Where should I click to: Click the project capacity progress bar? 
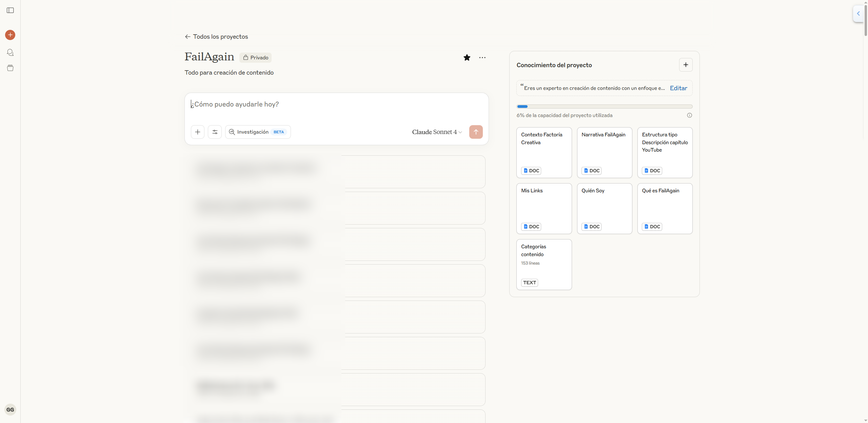click(x=604, y=107)
